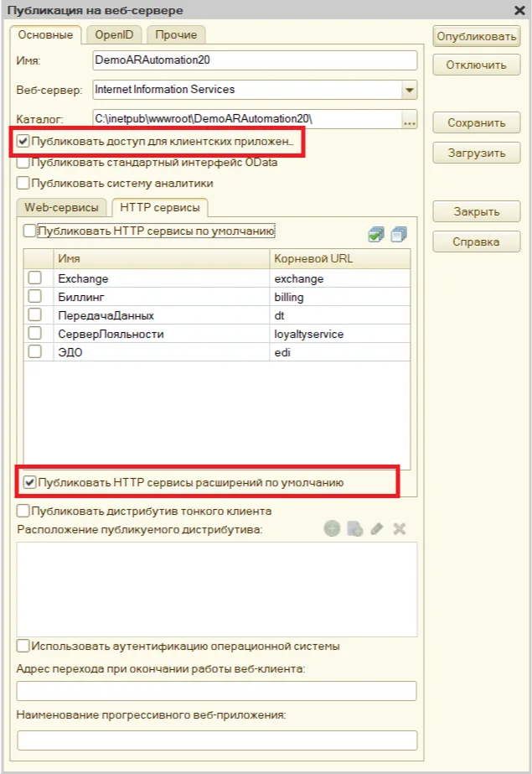The image size is (532, 774).
Task: Expand the Веб-сервер dropdown list
Action: 409,90
